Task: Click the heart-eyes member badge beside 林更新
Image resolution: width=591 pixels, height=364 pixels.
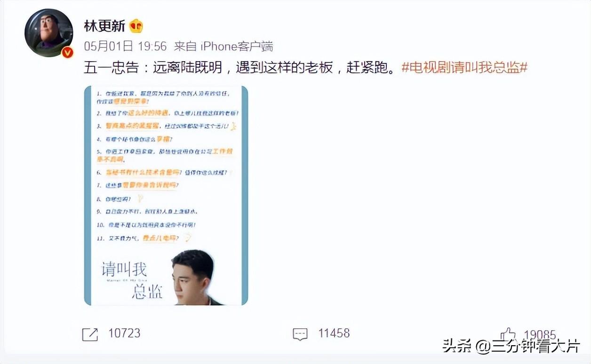Action: 136,26
